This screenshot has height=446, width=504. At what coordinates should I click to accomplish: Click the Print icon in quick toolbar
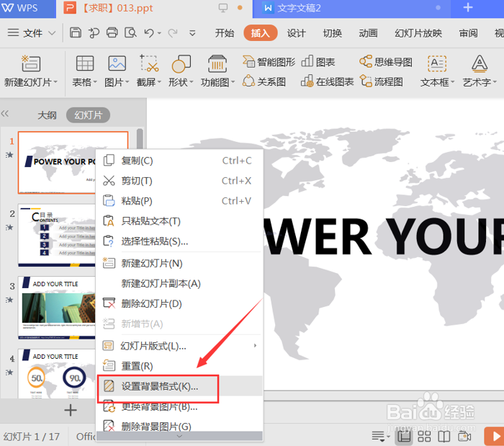[112, 33]
